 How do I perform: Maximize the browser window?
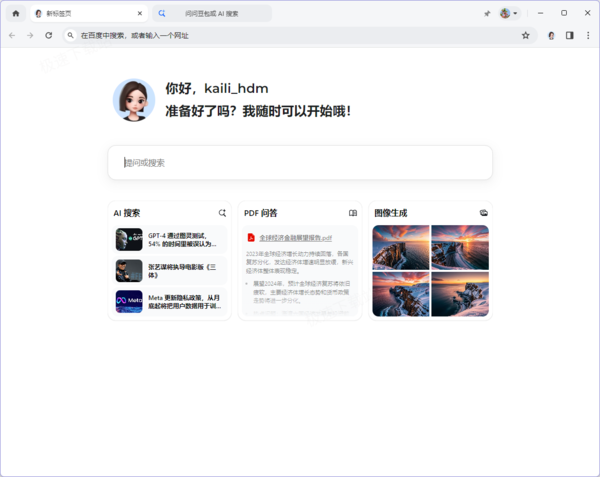[x=564, y=13]
